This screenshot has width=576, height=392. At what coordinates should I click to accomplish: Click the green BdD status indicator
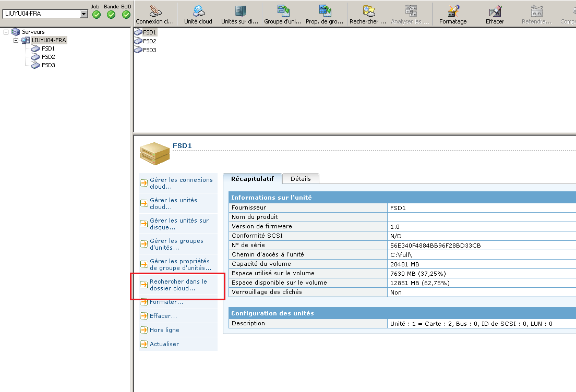(x=126, y=15)
